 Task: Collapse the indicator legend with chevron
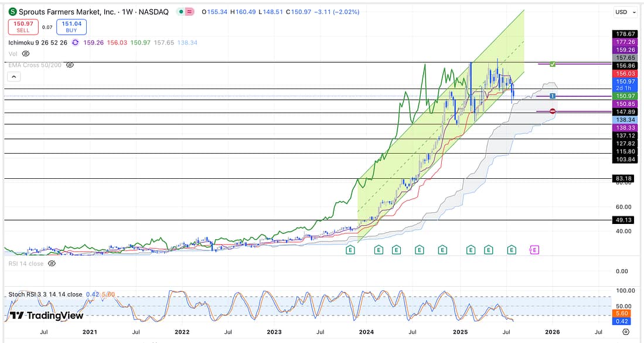tap(14, 77)
